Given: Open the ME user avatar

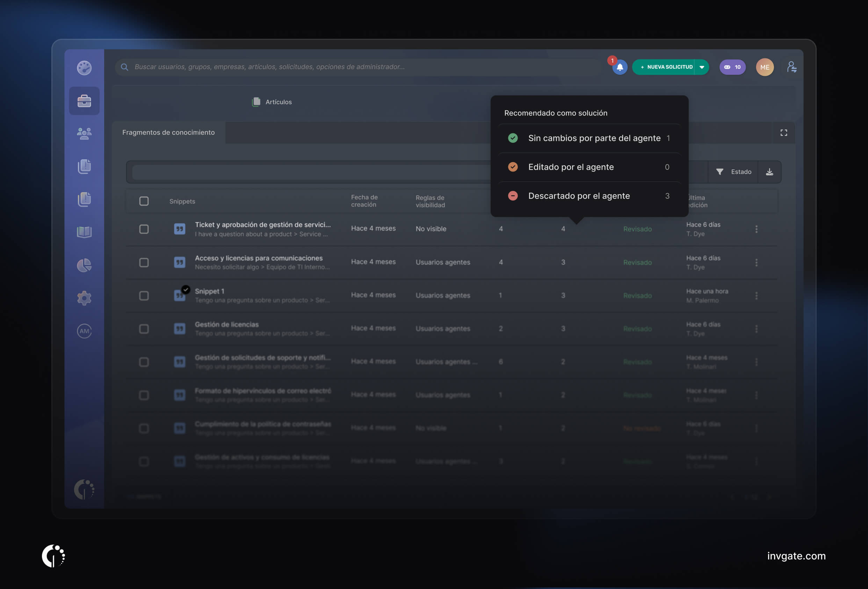Looking at the screenshot, I should [x=765, y=67].
